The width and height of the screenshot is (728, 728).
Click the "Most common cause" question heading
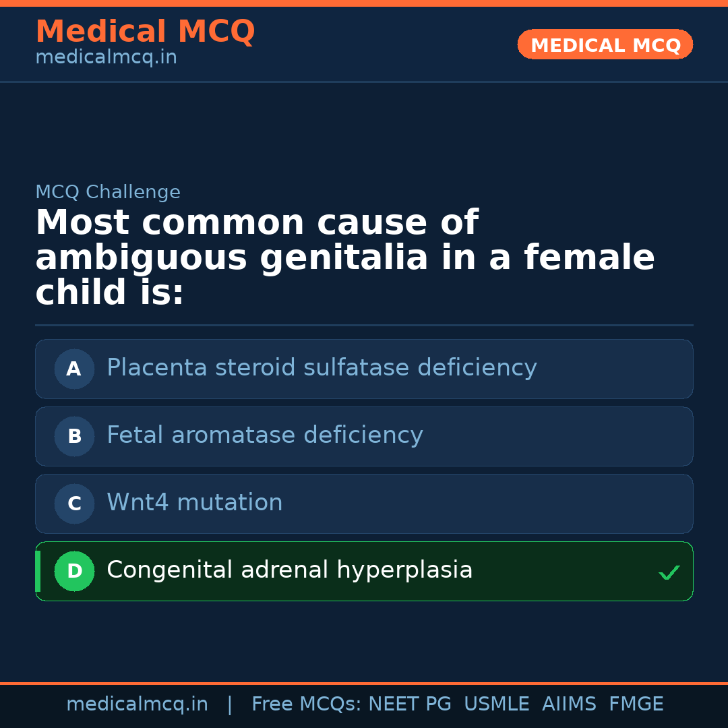[344, 257]
